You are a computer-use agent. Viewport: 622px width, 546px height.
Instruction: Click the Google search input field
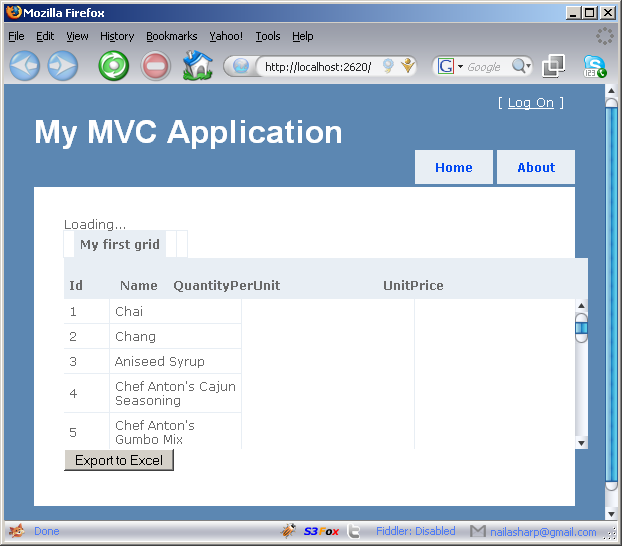pos(486,67)
